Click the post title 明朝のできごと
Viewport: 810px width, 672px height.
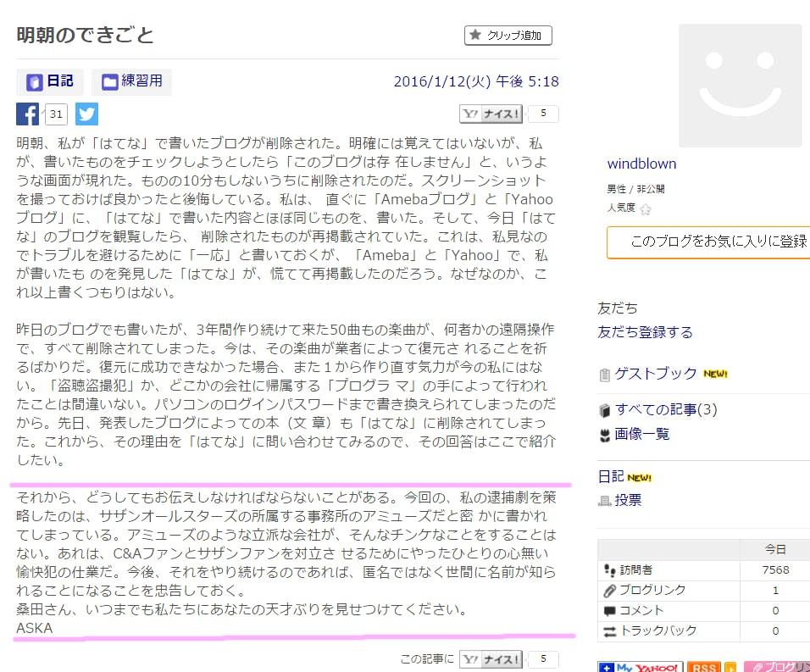click(x=86, y=35)
